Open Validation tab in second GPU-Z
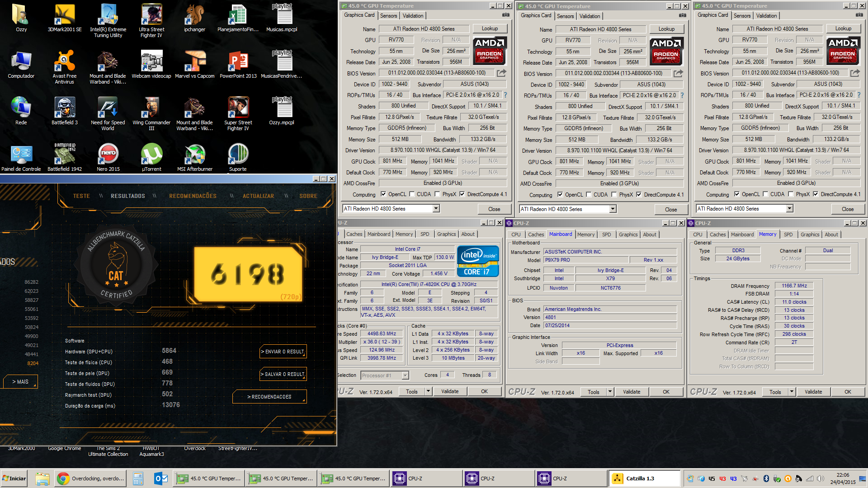The image size is (868, 488). coord(590,16)
